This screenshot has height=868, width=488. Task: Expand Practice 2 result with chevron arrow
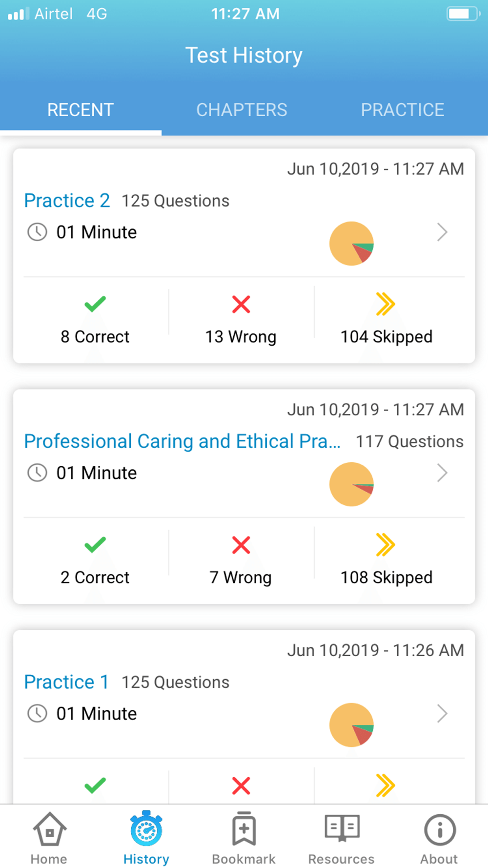coord(442,232)
